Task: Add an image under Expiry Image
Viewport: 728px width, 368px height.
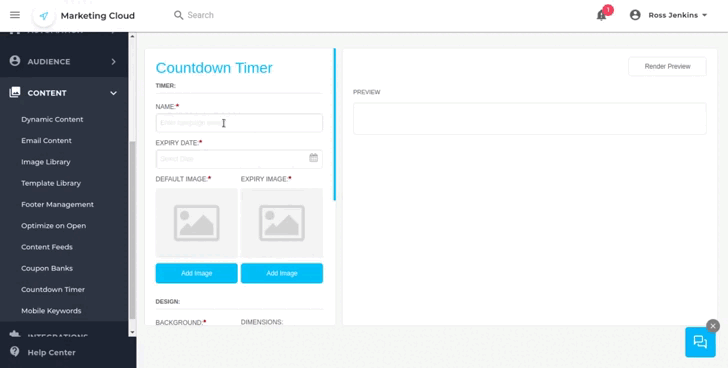Action: tap(282, 273)
